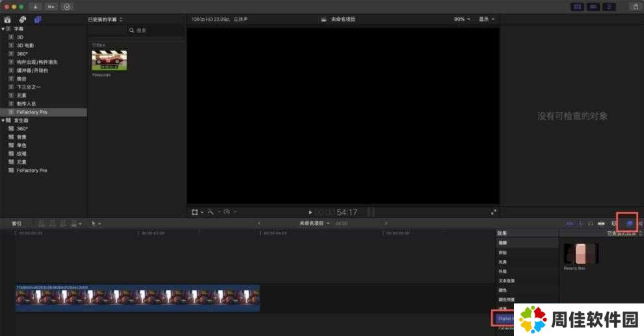Viewport: 644px width, 336px height.
Task: Enter full screen viewer via expand arrows
Action: 493,212
